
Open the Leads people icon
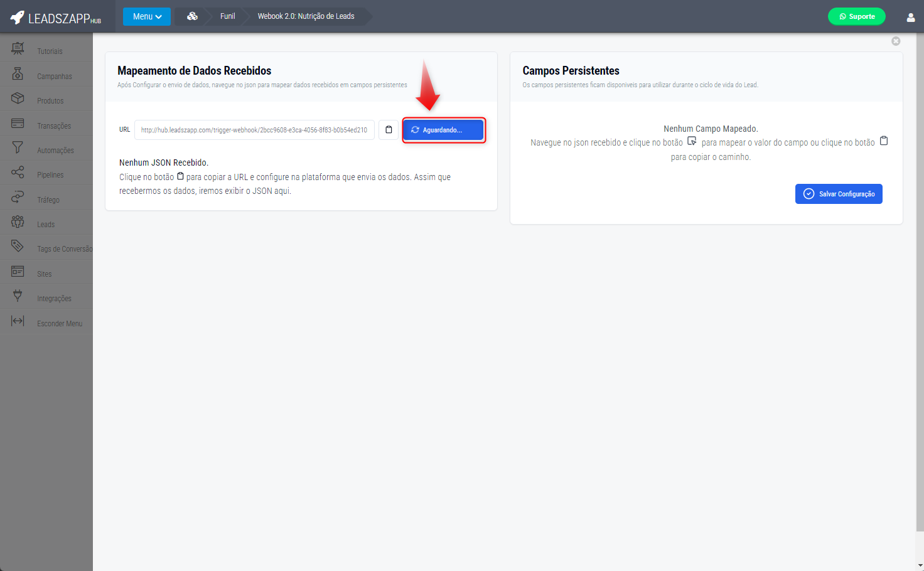[x=18, y=221]
